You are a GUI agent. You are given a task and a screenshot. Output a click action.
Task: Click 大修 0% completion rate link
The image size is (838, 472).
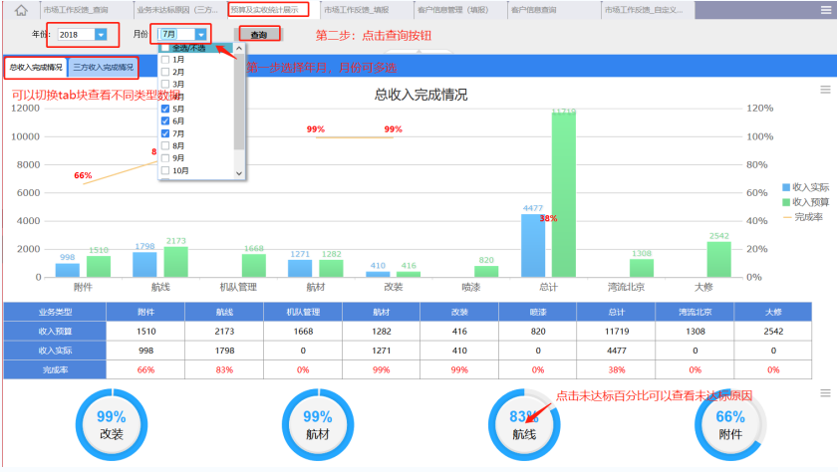coord(773,370)
